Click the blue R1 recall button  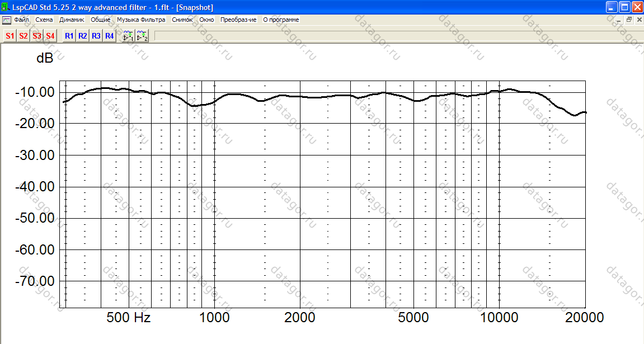(69, 36)
